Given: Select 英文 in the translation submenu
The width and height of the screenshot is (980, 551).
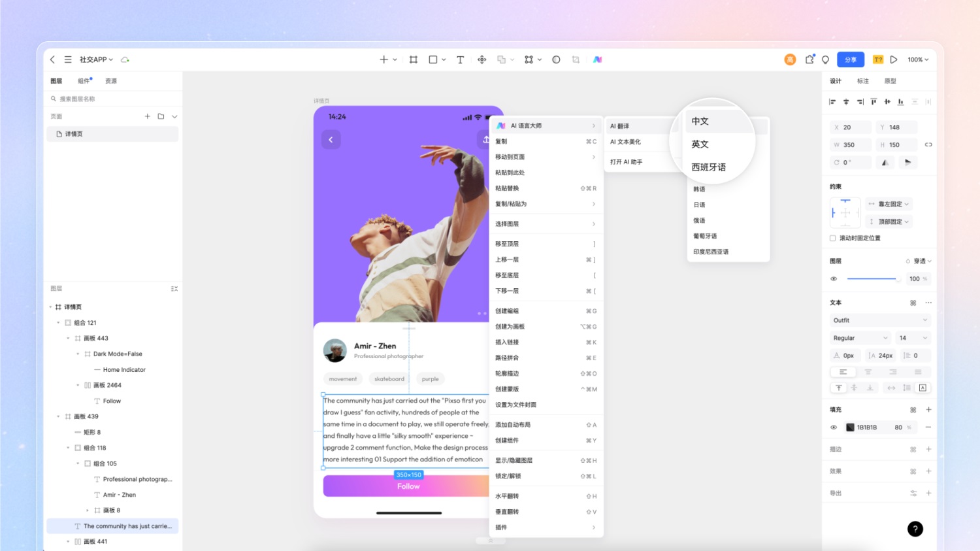Looking at the screenshot, I should tap(700, 144).
